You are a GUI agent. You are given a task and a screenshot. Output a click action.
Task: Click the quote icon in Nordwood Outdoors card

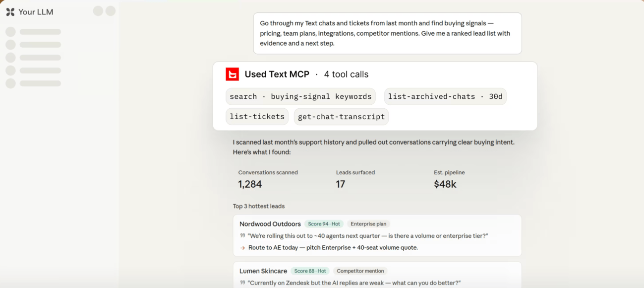pyautogui.click(x=242, y=236)
